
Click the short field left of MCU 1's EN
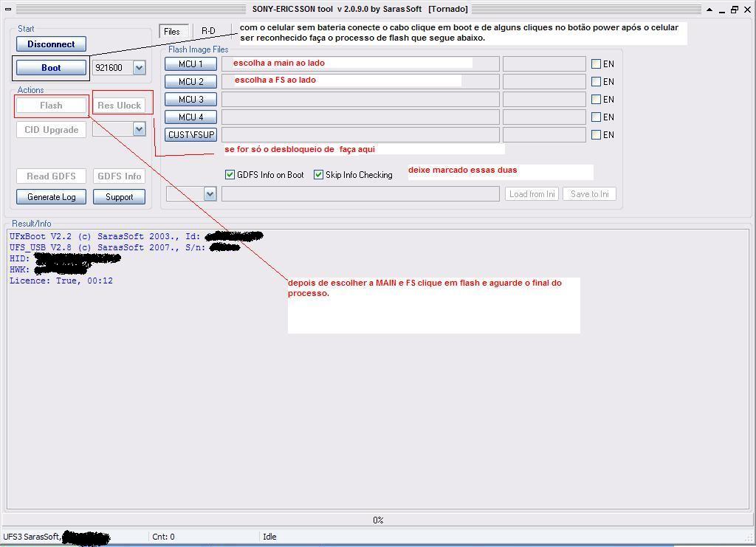click(x=544, y=63)
